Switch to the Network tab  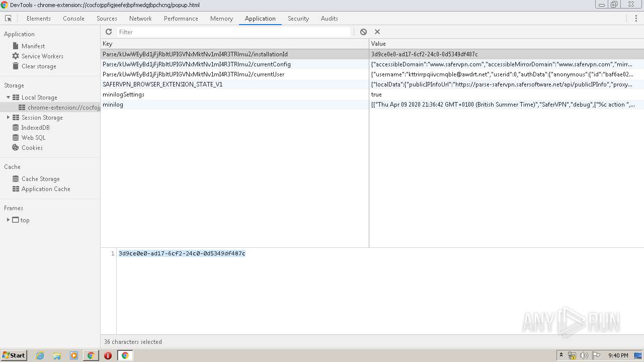(x=140, y=19)
